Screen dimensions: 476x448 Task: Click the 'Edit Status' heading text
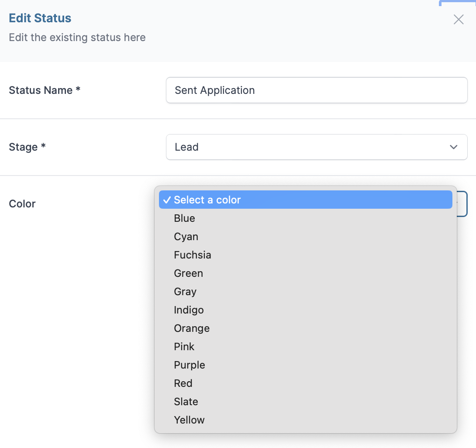tap(40, 18)
